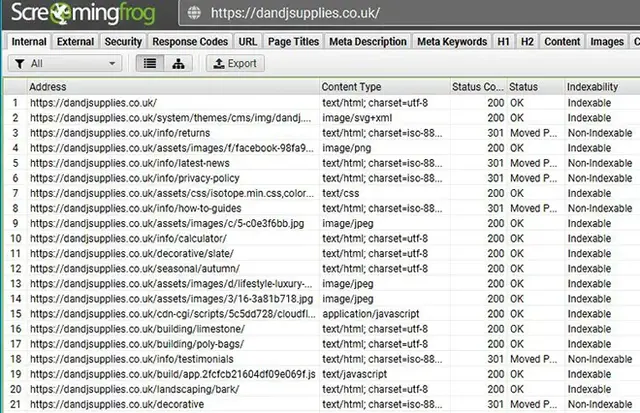Open the Page Titles tab
The image size is (640, 413).
pyautogui.click(x=293, y=42)
